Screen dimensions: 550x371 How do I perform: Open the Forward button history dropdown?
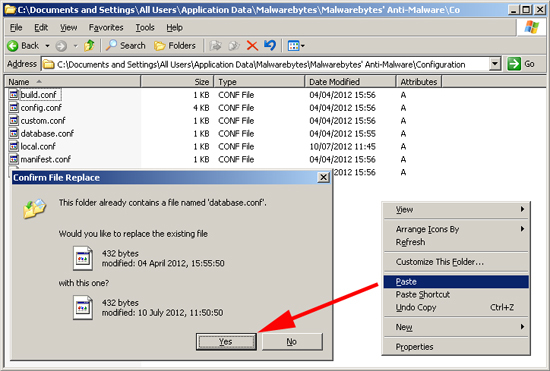tap(75, 46)
